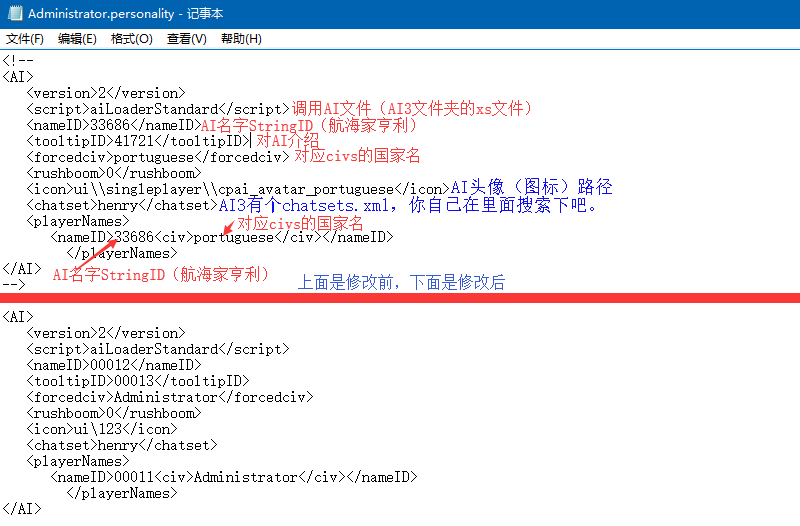Click the lower chatset henry line
Image resolution: width=800 pixels, height=526 pixels.
122,445
